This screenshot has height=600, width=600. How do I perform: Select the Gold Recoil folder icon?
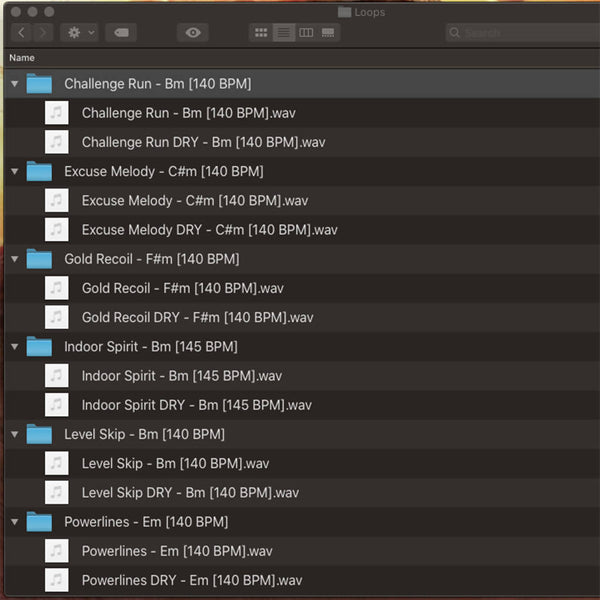click(39, 259)
